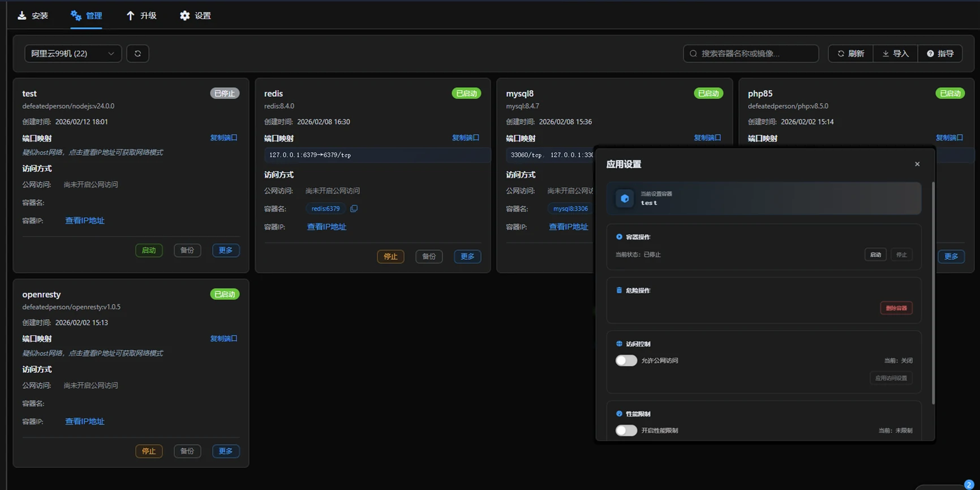The image size is (980, 490).
Task: Click the 复制端口 icon on redis card
Action: pyautogui.click(x=466, y=137)
